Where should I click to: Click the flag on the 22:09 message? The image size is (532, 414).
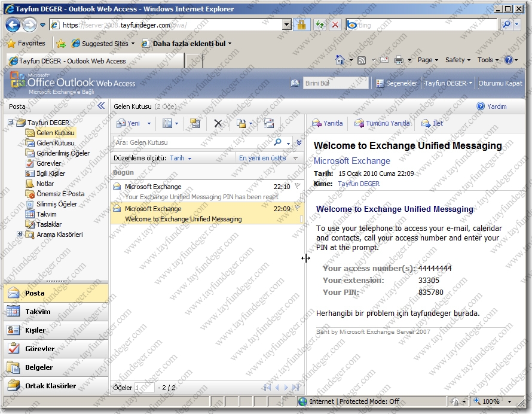click(x=298, y=208)
